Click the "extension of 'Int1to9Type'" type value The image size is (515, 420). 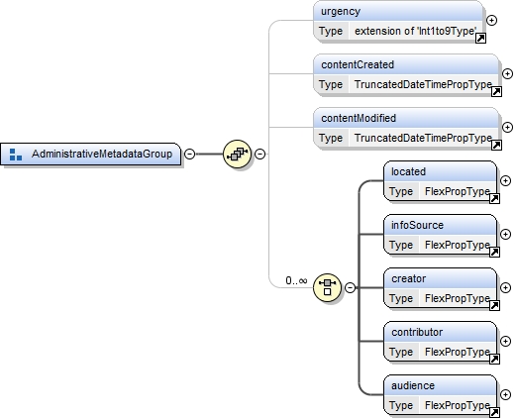[415, 31]
